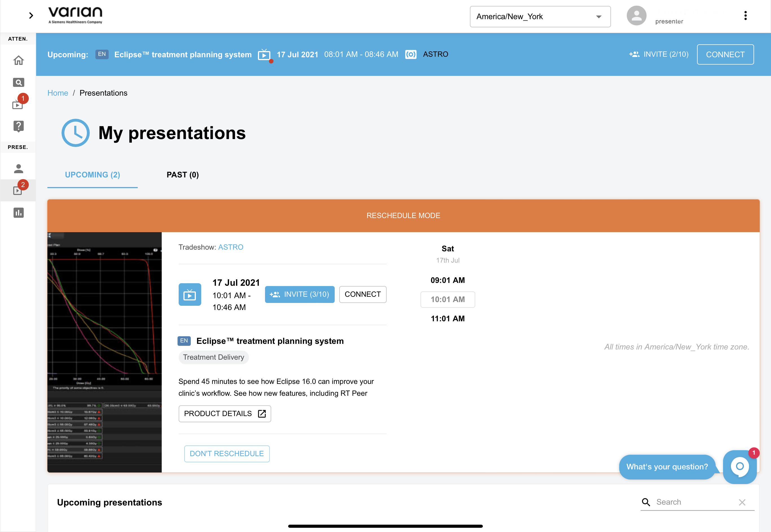Click the tradeshow icon beside ASTRO in banner
Viewport: 771px width, 532px height.
click(x=411, y=54)
